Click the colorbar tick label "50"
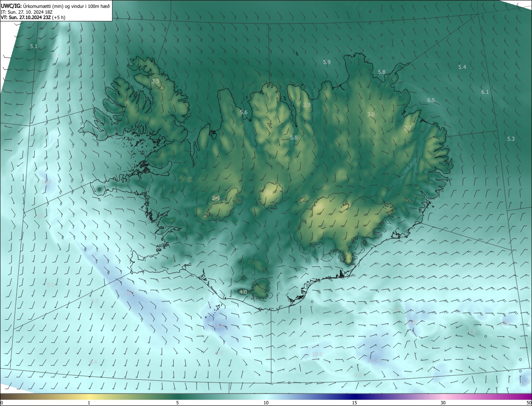 pos(529,403)
